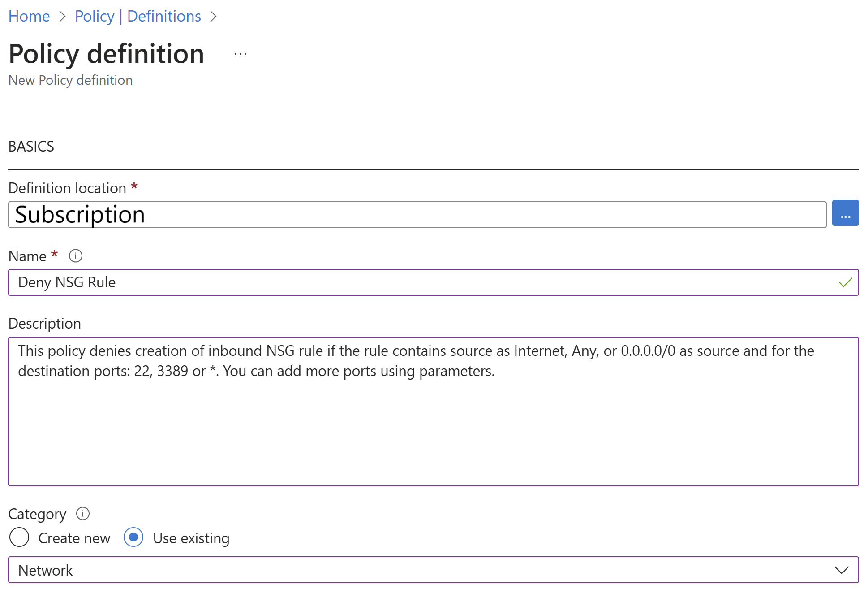Click the breadcrumb chevron after Home
This screenshot has height=589, width=868.
pyautogui.click(x=63, y=16)
